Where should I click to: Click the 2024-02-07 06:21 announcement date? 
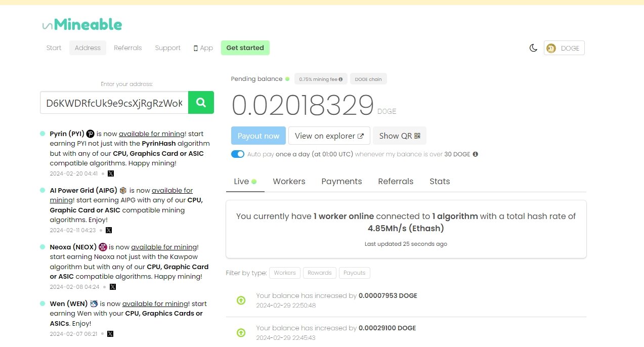73,334
